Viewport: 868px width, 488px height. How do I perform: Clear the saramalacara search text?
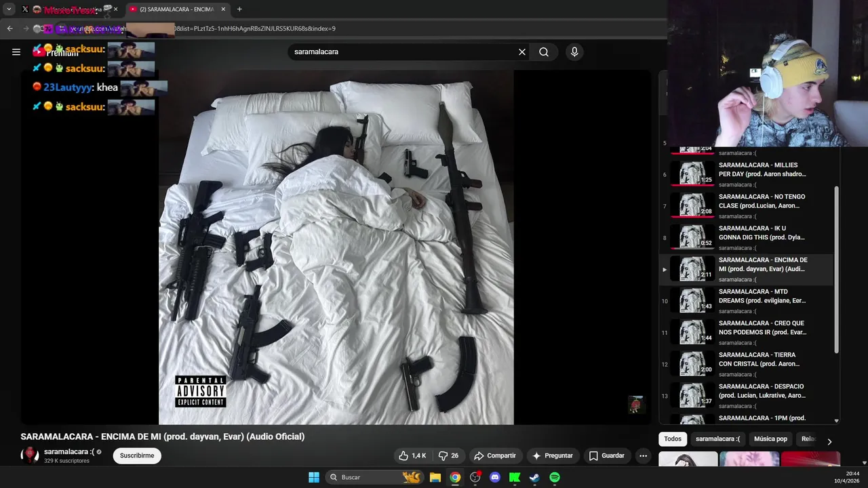[522, 52]
